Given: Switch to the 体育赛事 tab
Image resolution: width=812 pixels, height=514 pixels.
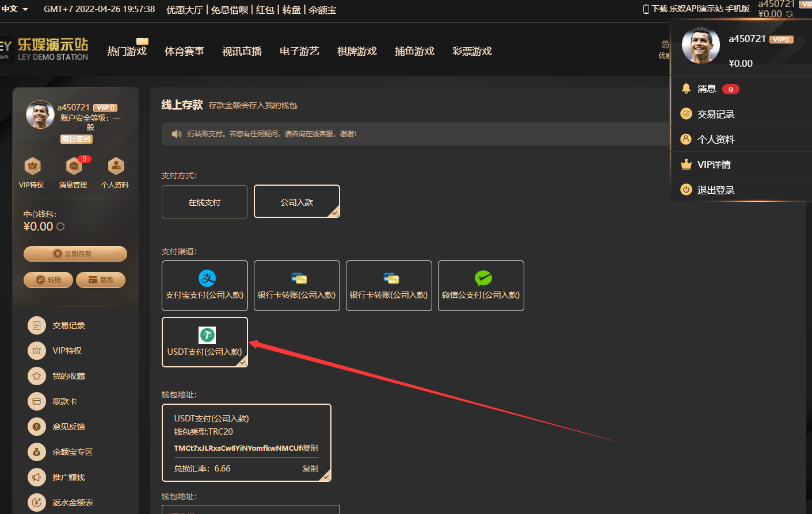Looking at the screenshot, I should pyautogui.click(x=185, y=51).
